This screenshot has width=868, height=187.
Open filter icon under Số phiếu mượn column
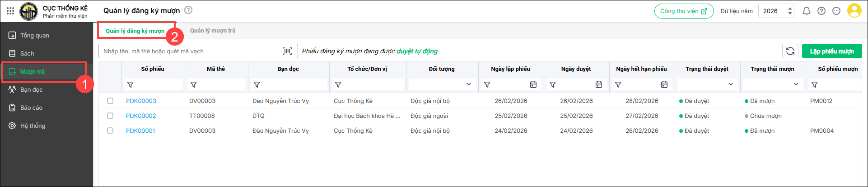pyautogui.click(x=815, y=84)
